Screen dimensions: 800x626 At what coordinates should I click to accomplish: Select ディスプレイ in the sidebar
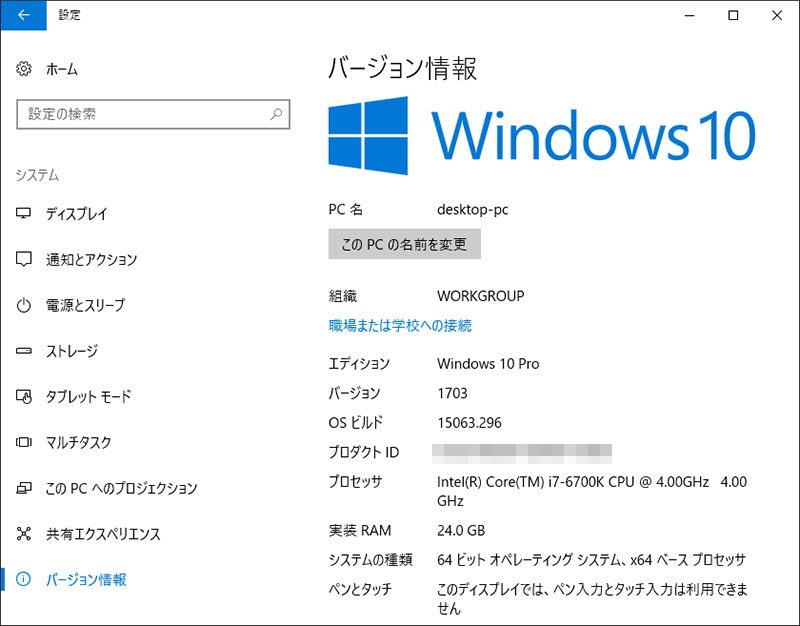coord(77,213)
